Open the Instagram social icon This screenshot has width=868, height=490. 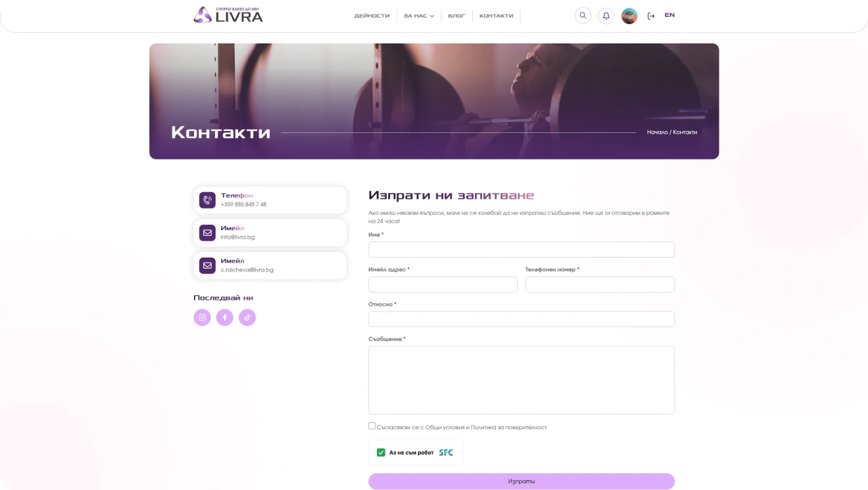[202, 317]
